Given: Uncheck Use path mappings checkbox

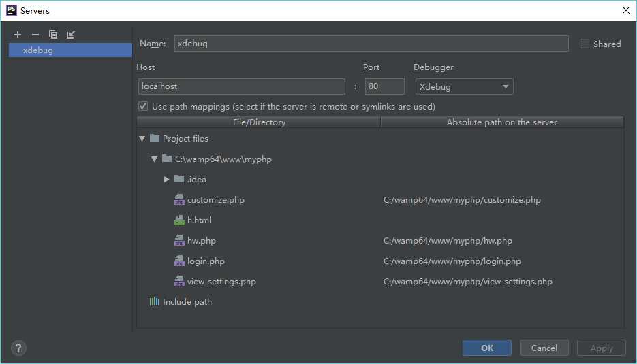Looking at the screenshot, I should tap(143, 106).
